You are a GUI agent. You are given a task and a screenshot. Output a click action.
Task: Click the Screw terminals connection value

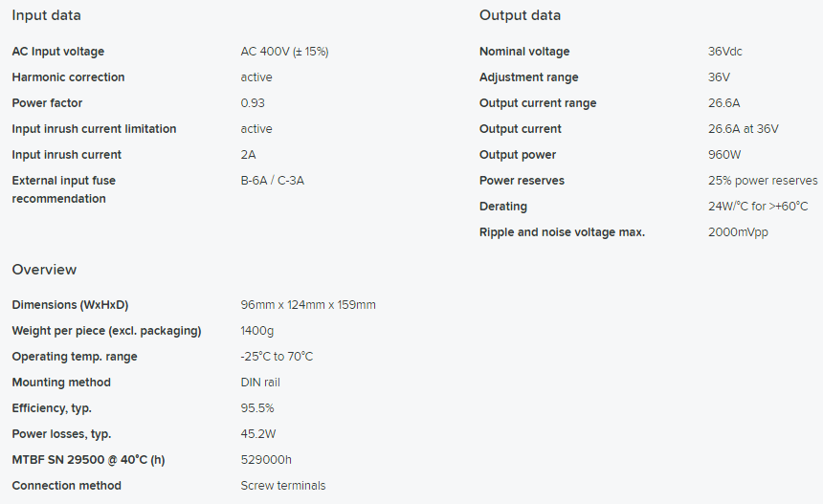(283, 486)
